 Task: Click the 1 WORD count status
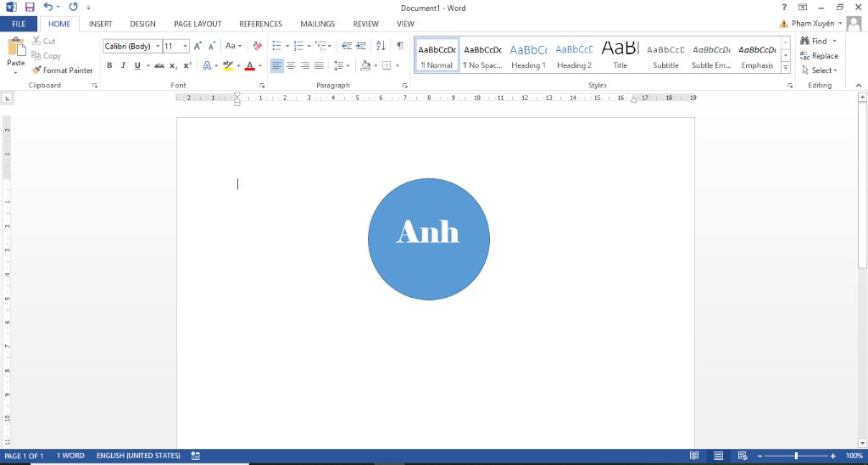(70, 456)
